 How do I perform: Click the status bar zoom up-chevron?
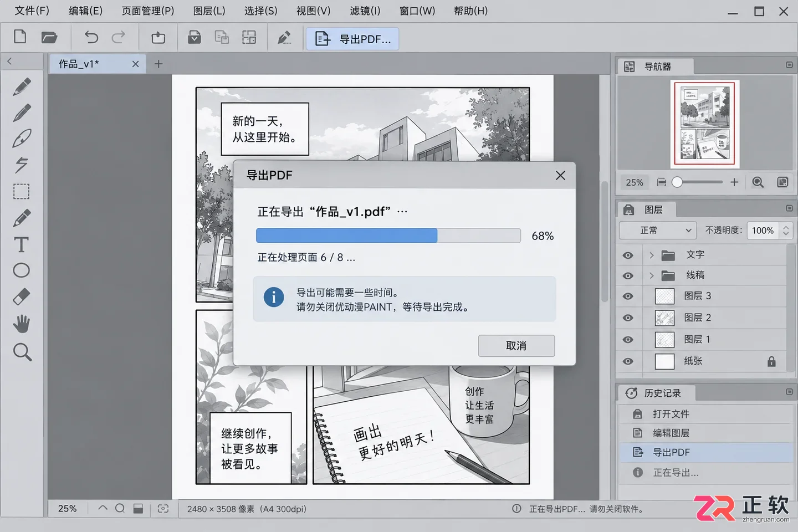[x=103, y=508]
